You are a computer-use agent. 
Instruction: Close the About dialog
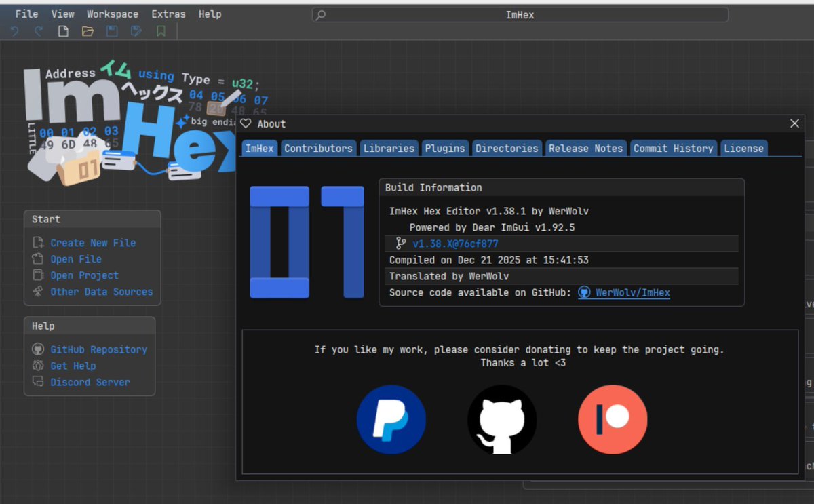(795, 123)
